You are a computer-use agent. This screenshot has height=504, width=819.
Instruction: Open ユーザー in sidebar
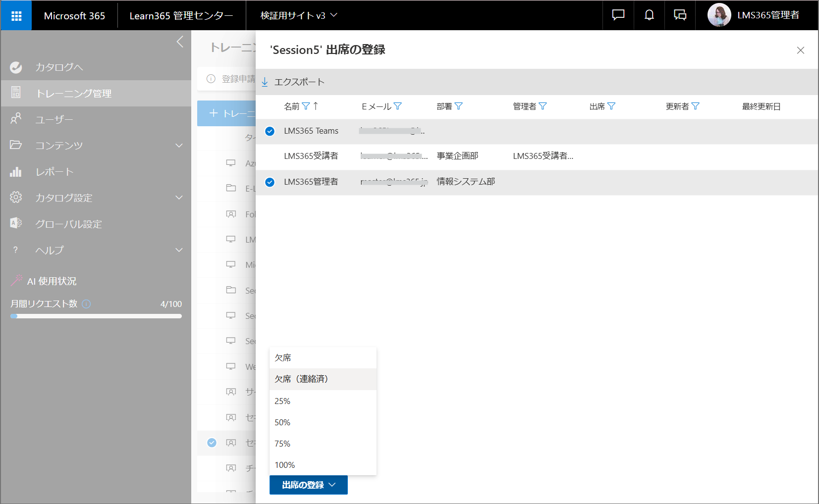pos(96,119)
